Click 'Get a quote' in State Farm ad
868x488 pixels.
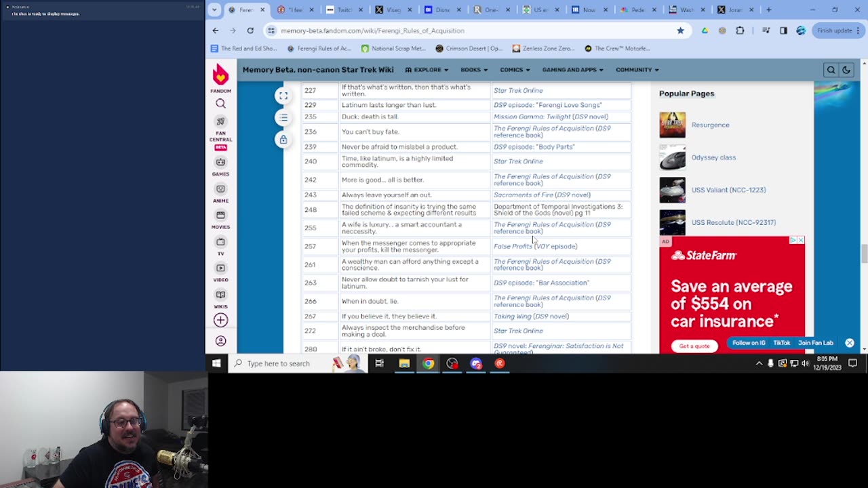point(694,346)
